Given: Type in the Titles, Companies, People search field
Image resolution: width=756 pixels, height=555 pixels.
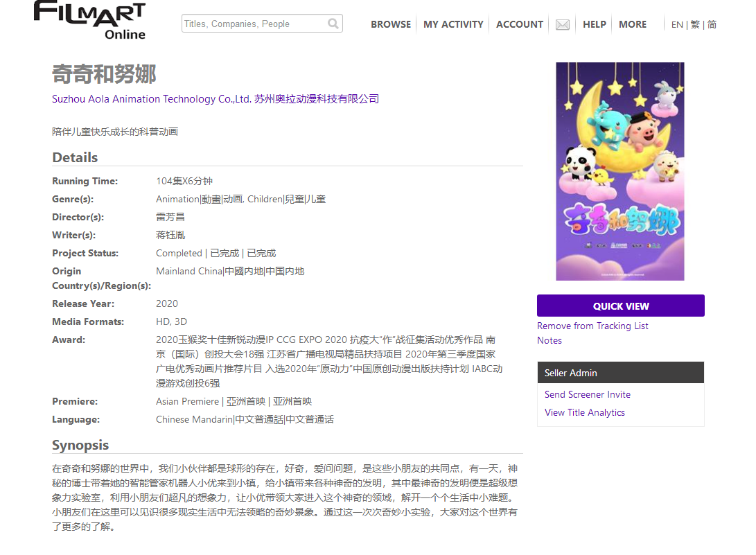Looking at the screenshot, I should (253, 24).
